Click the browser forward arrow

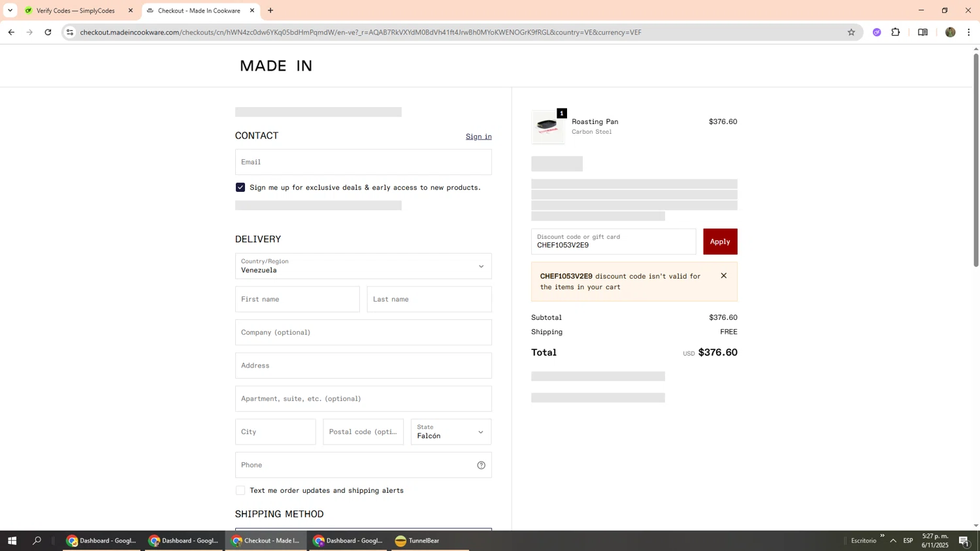[29, 32]
